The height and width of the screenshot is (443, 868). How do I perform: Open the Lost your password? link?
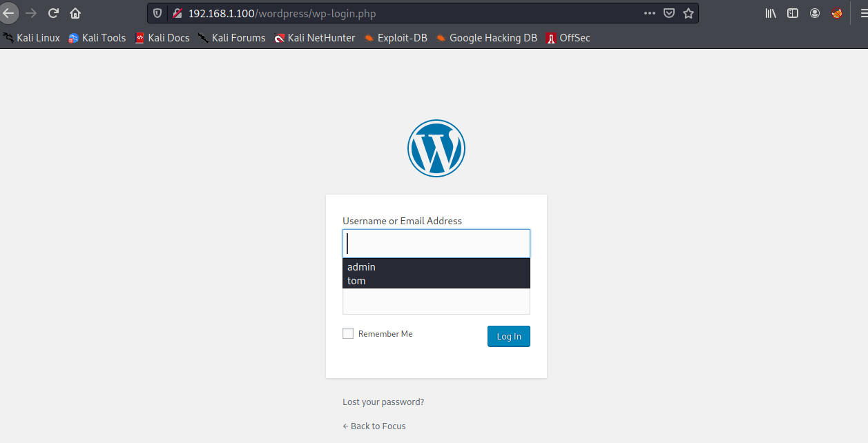tap(383, 402)
